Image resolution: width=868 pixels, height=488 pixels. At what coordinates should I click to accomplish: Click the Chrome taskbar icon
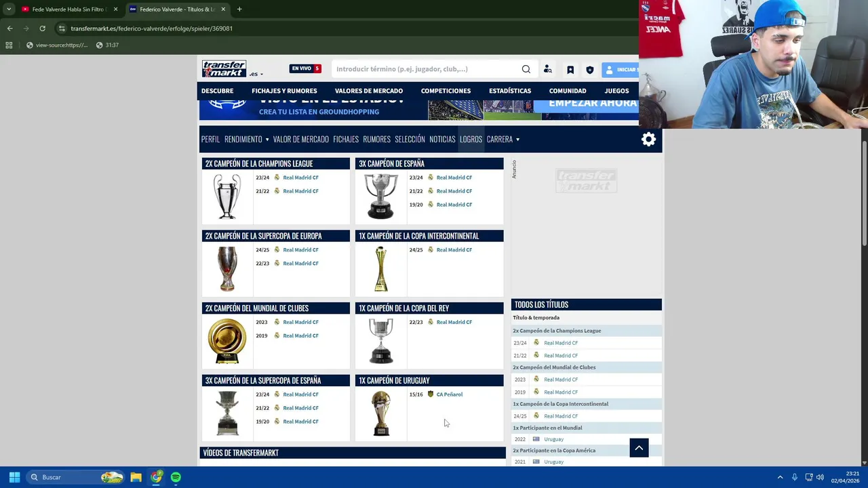(156, 477)
